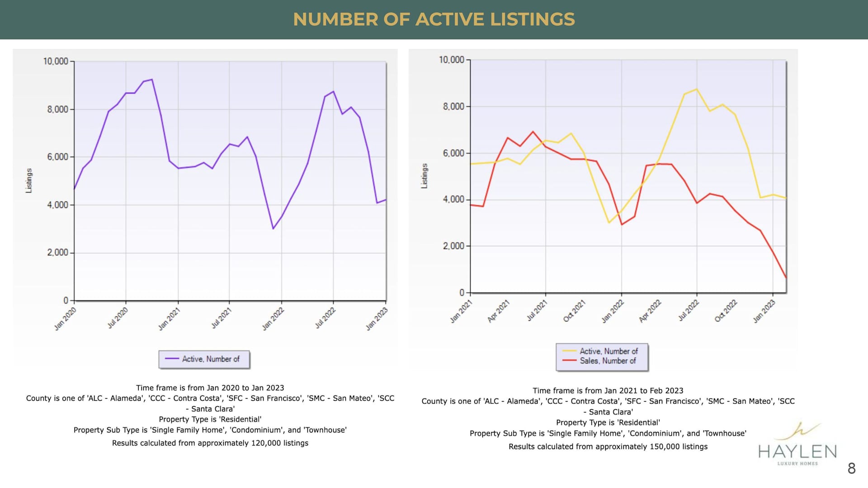Viewport: 868px width, 488px height.
Task: Click the 'Listings' y-axis title on right chart
Action: [x=424, y=176]
